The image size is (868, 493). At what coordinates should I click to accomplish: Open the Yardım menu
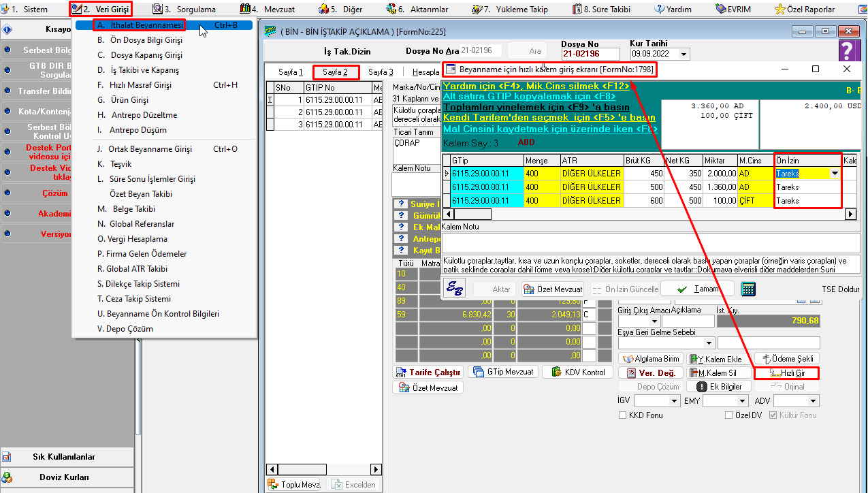click(x=673, y=10)
